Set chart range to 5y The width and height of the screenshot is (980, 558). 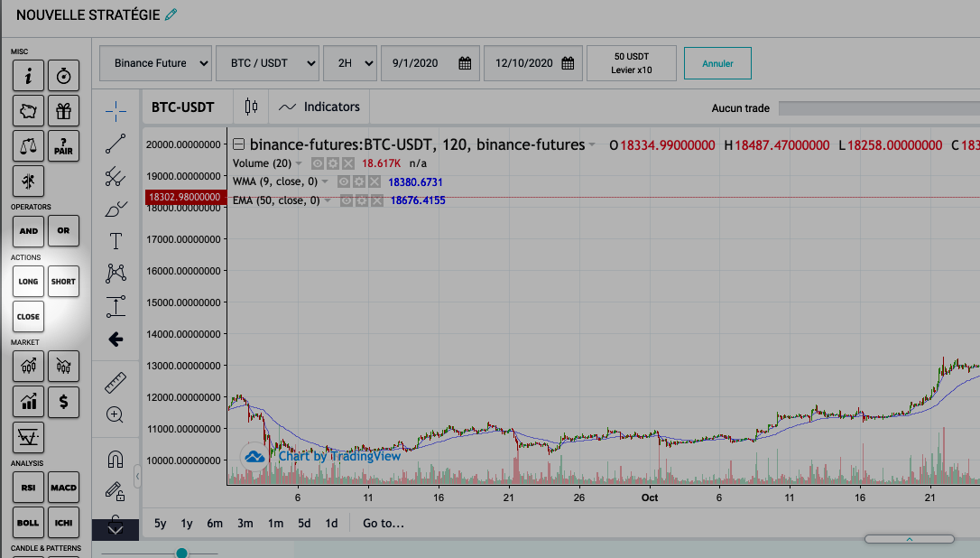coord(161,523)
